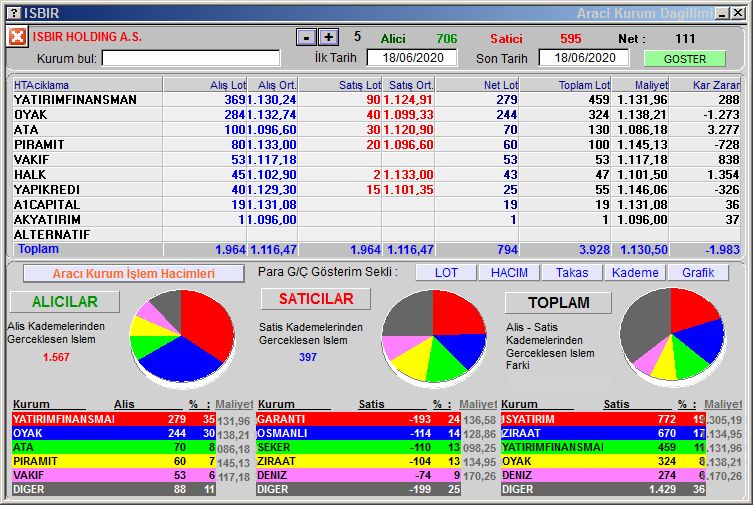Click the SATICILAR pie chart
The width and height of the screenshot is (753, 505).
pos(434,337)
